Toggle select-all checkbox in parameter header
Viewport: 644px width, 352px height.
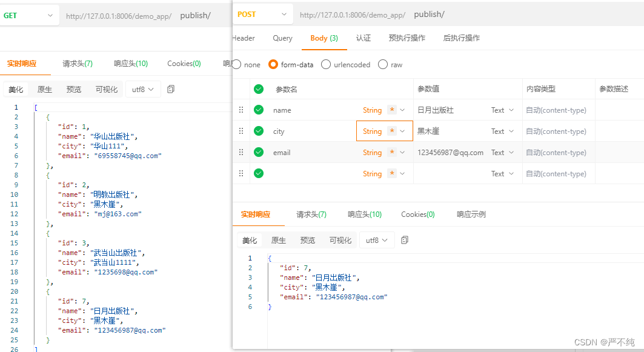pyautogui.click(x=259, y=88)
